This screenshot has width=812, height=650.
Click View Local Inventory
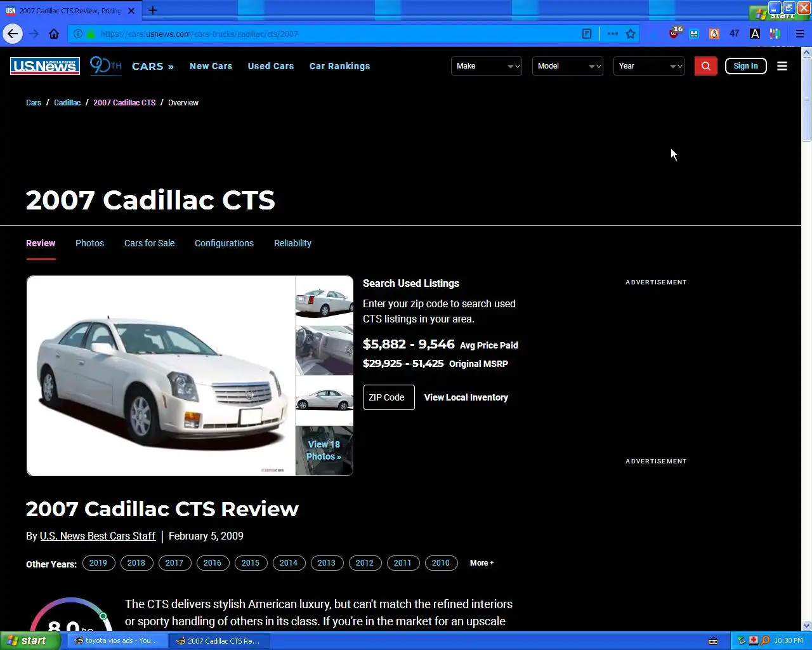[466, 397]
